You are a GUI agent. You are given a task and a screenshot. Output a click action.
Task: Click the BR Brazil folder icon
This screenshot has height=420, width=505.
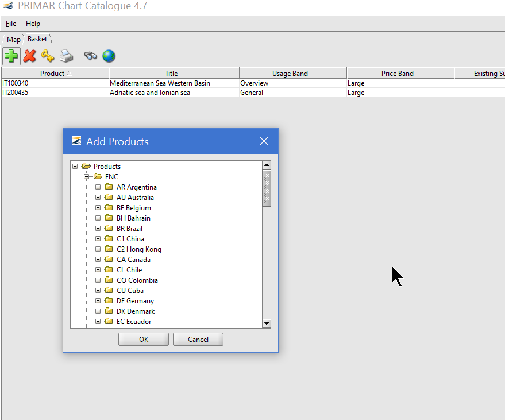(109, 228)
